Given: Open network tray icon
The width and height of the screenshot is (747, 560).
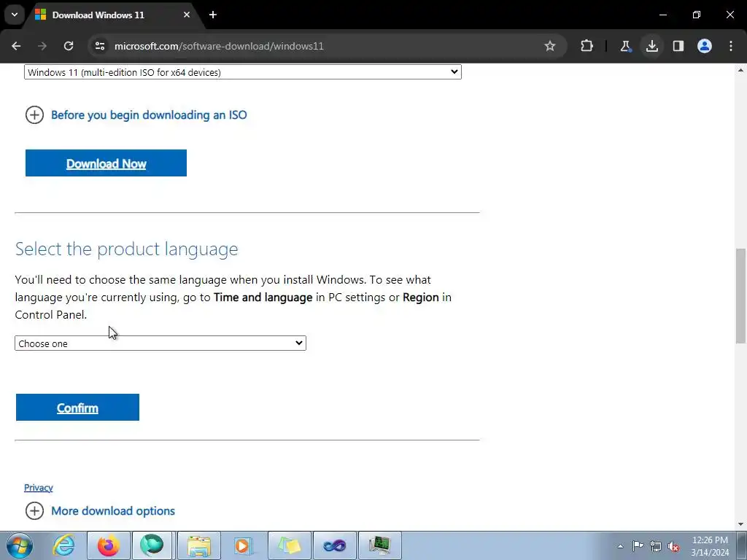Looking at the screenshot, I should pos(656,546).
